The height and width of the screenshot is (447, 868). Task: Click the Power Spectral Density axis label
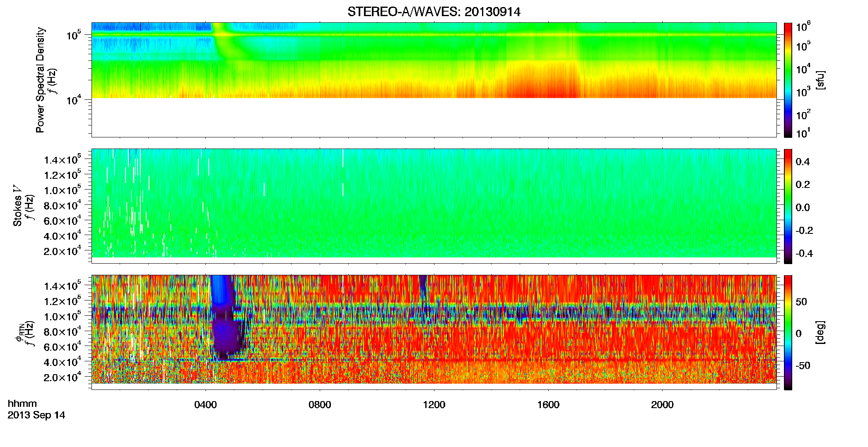(x=40, y=80)
